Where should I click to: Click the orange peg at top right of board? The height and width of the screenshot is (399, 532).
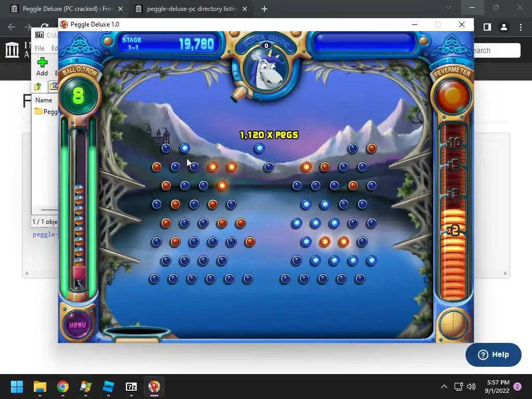click(371, 148)
